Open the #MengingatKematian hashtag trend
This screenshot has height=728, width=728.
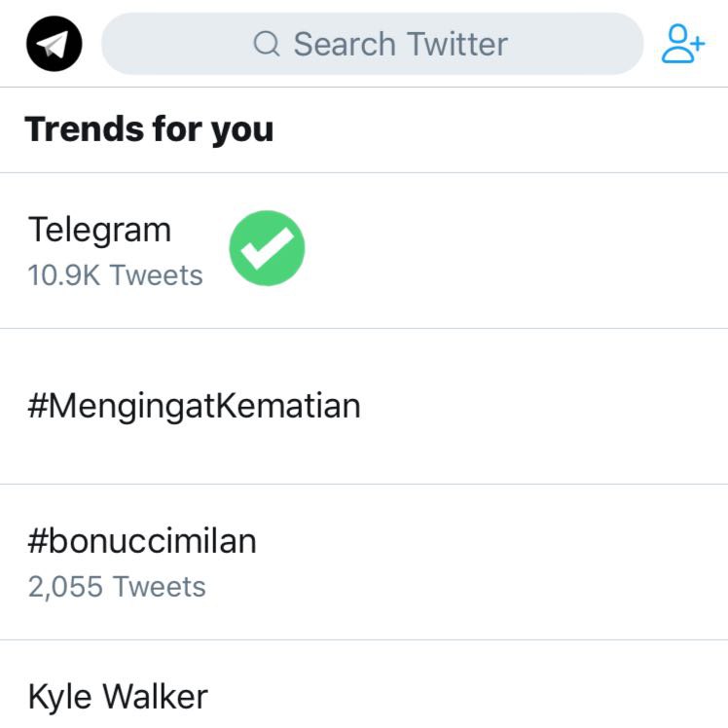click(194, 406)
